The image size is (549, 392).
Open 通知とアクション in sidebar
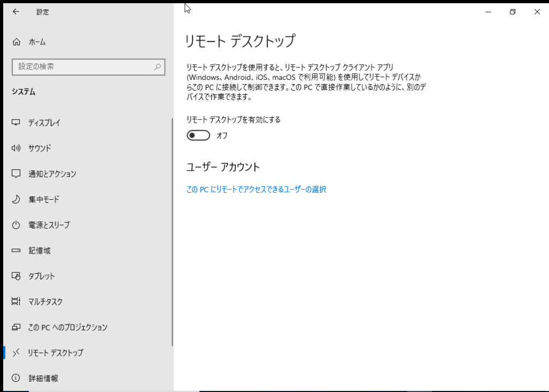[x=52, y=174]
